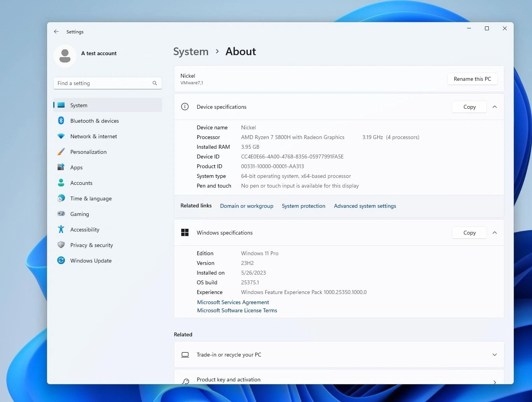
Task: Go to Time & language settings
Action: pos(91,198)
